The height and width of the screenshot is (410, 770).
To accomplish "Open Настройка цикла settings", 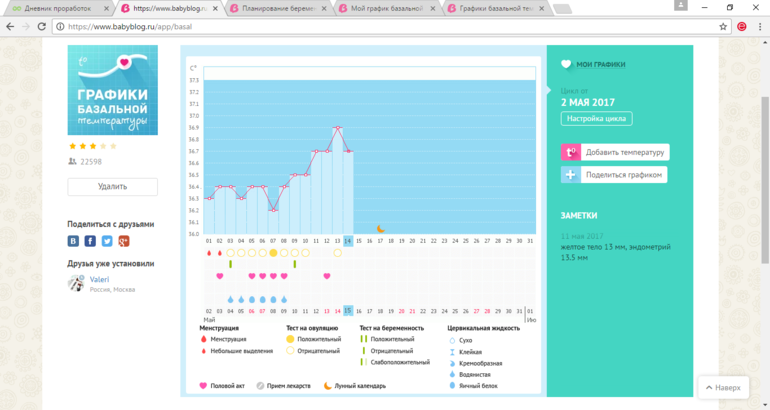I will point(597,118).
